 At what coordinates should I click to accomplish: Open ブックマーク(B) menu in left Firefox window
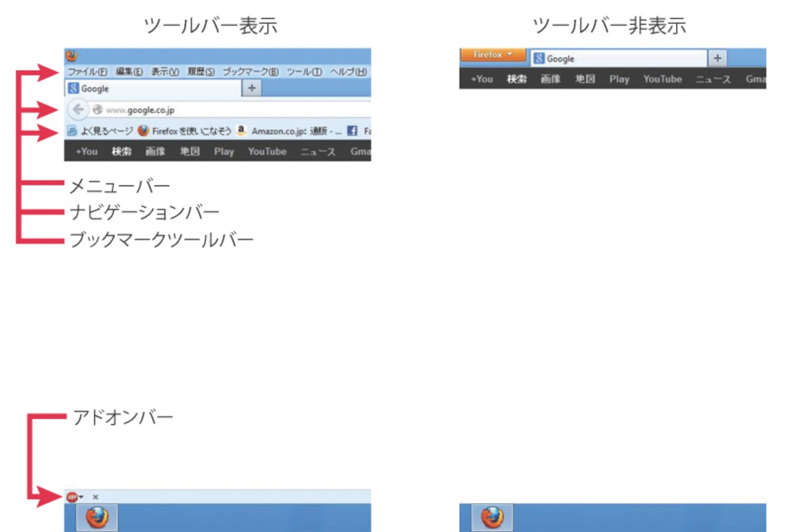click(250, 72)
